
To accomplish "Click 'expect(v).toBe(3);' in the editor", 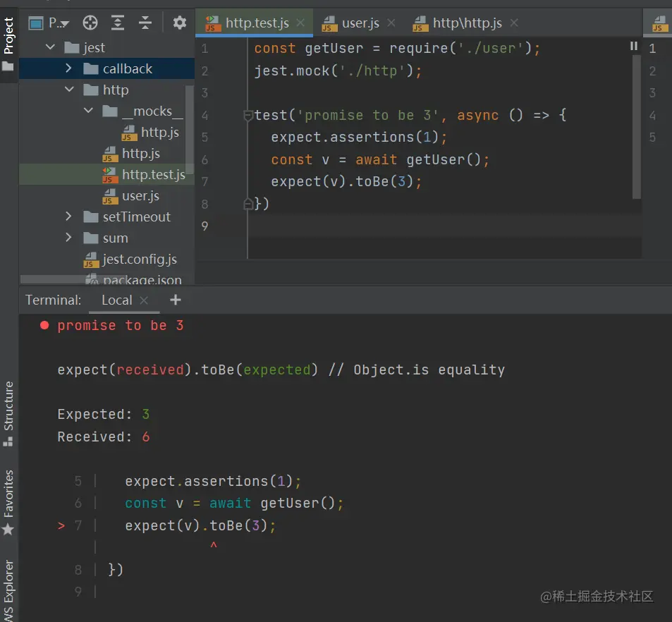I will point(346,182).
